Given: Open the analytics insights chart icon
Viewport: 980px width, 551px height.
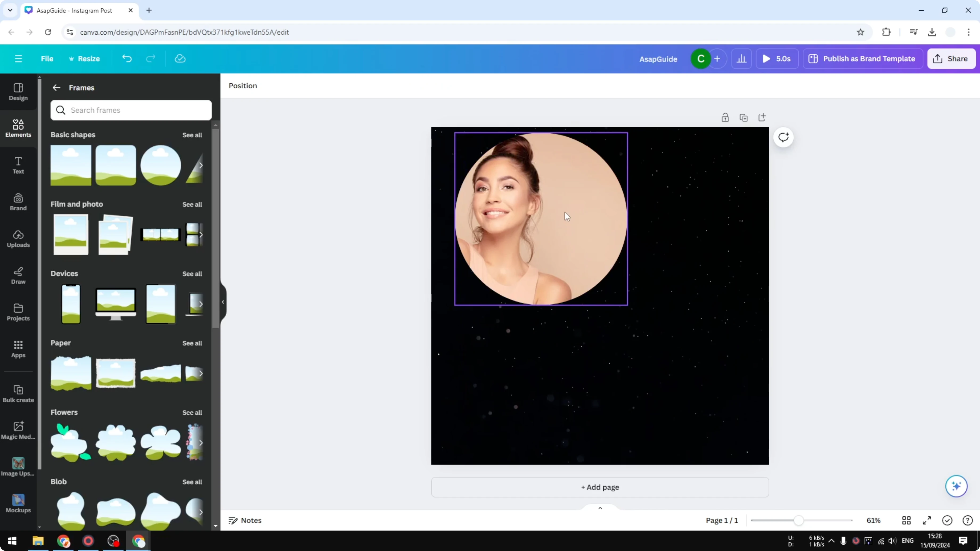Looking at the screenshot, I should (741, 59).
